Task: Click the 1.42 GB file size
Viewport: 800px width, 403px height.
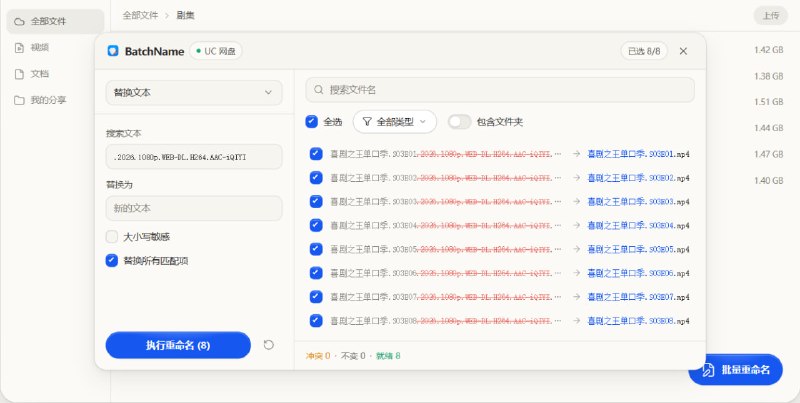Action: click(x=768, y=50)
